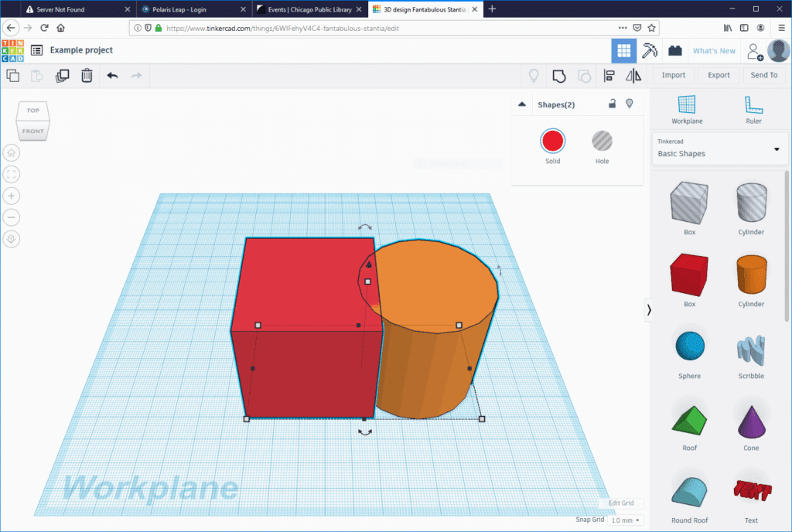Open the Snap Grid value dropdown
Screen dimensions: 792x532
pyautogui.click(x=625, y=520)
